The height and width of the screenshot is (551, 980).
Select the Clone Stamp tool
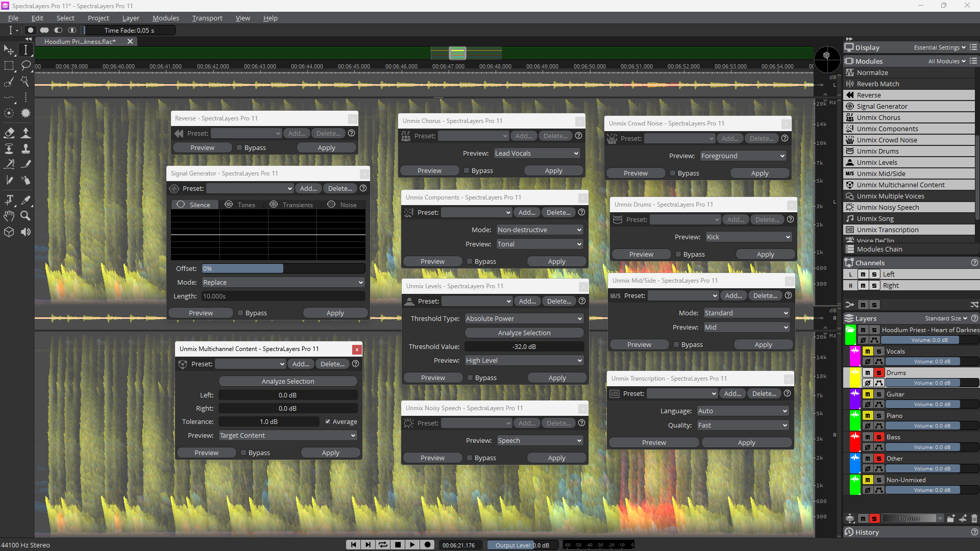coord(26,148)
